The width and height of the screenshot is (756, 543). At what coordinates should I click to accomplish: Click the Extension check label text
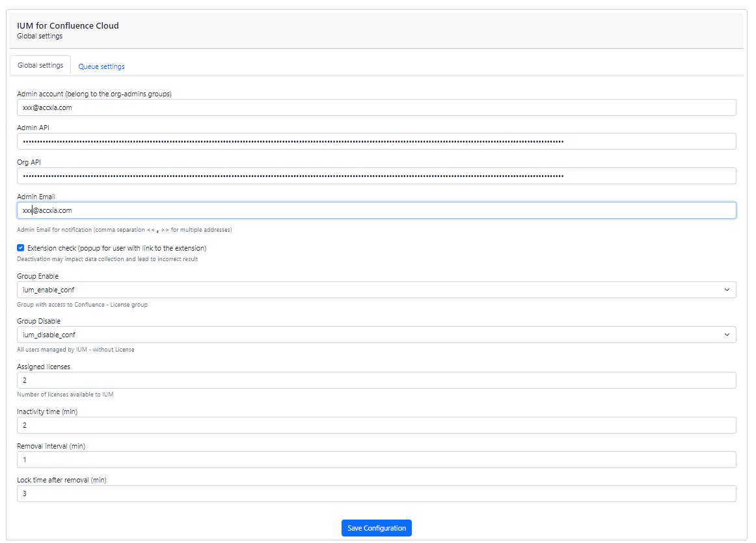tap(116, 248)
